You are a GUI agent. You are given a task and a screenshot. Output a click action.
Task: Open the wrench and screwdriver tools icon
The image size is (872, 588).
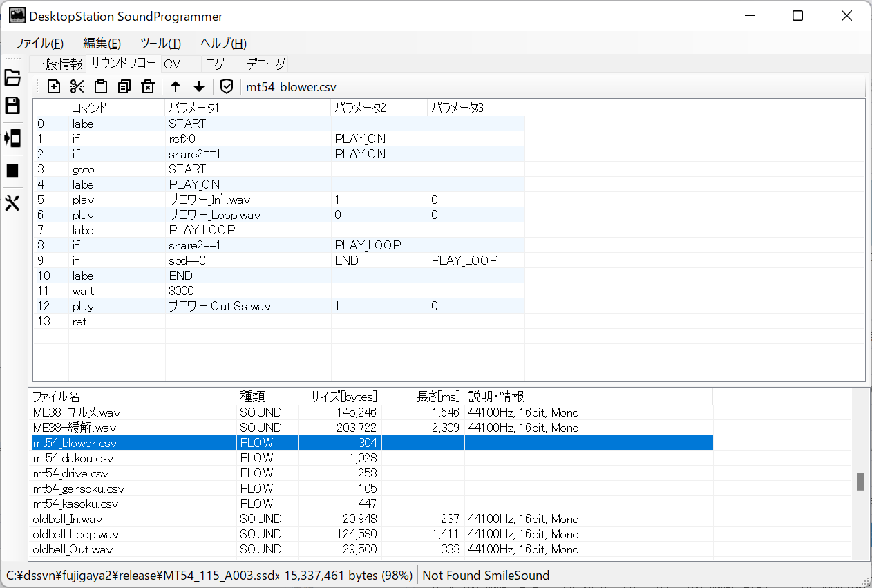click(12, 203)
